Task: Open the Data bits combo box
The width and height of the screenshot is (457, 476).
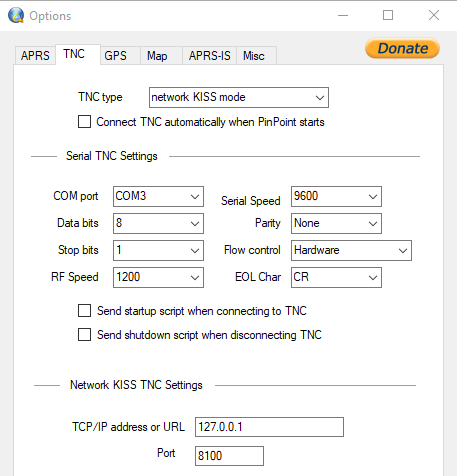Action: [158, 223]
